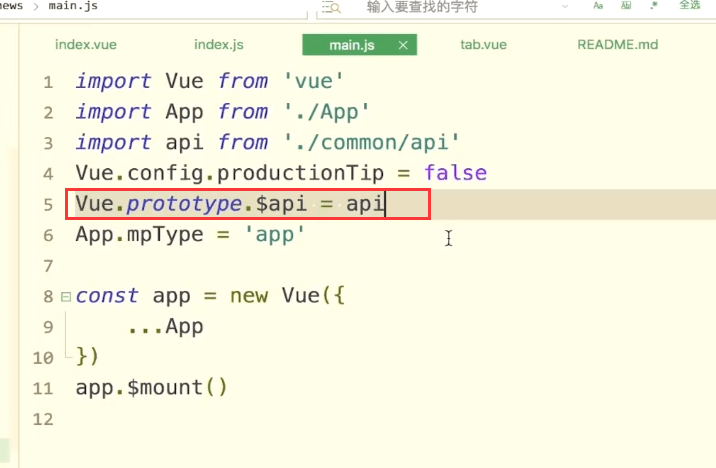Image resolution: width=716 pixels, height=468 pixels.
Task: Open the README.md tab
Action: click(x=618, y=45)
